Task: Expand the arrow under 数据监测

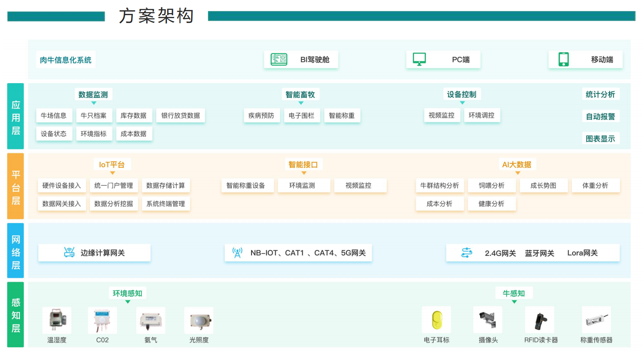Action: [94, 103]
